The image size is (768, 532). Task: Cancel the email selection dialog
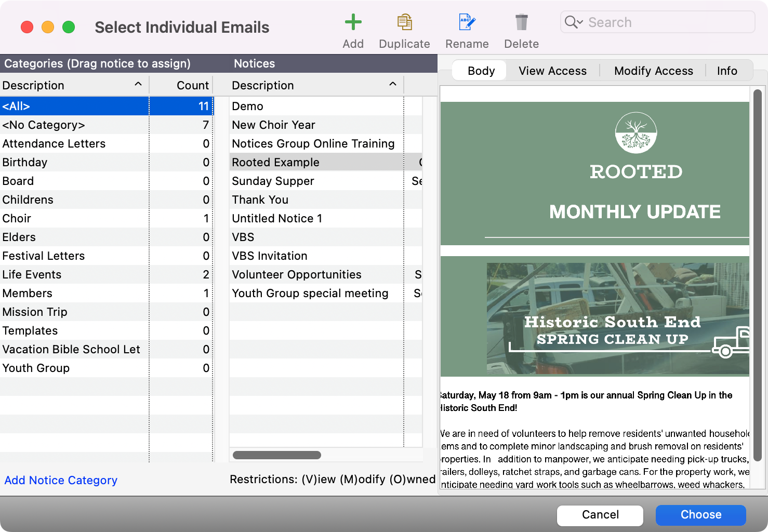(600, 515)
